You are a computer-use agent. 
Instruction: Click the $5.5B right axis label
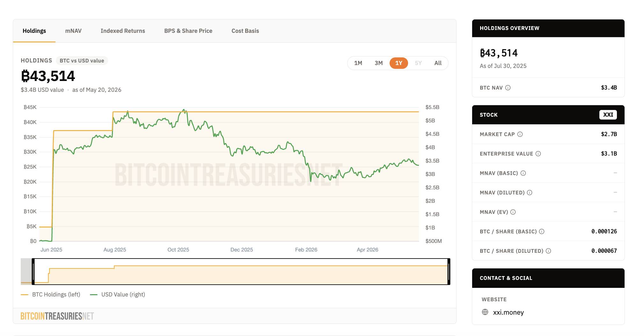(432, 107)
